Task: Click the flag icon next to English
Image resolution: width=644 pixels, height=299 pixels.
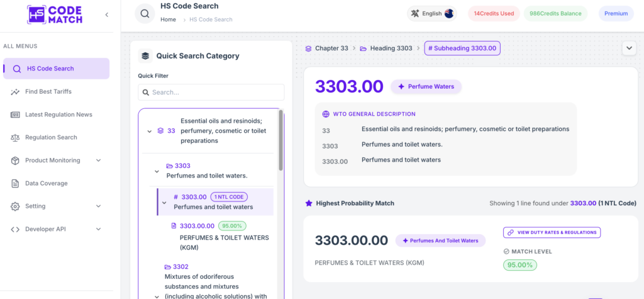Action: [449, 14]
